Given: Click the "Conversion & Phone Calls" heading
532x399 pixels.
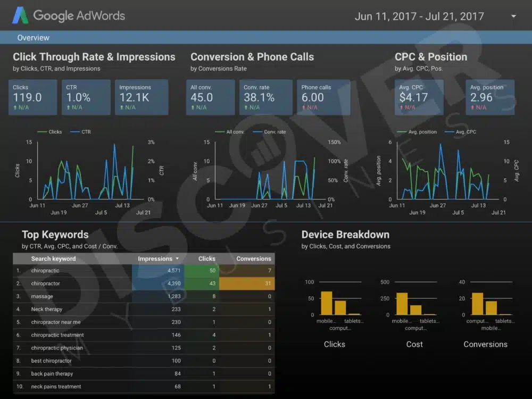Looking at the screenshot, I should (x=252, y=57).
